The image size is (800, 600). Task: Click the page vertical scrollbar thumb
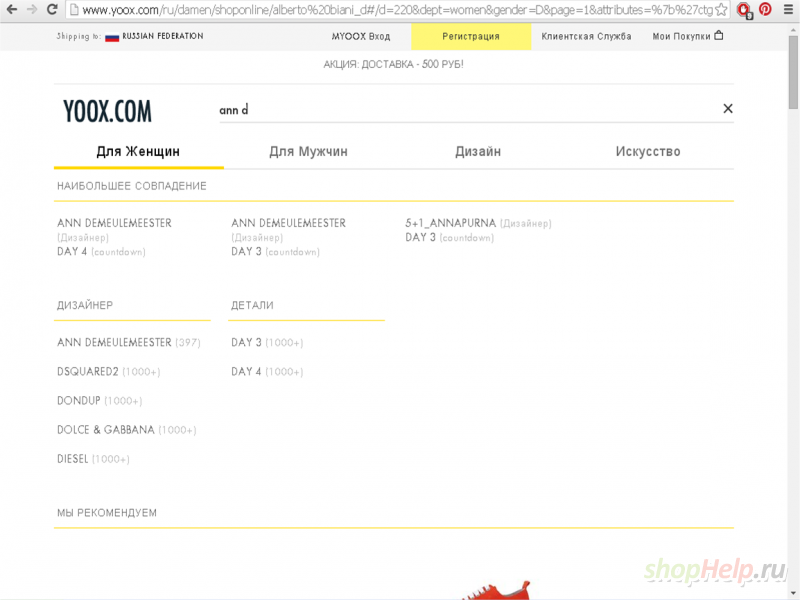[x=793, y=71]
